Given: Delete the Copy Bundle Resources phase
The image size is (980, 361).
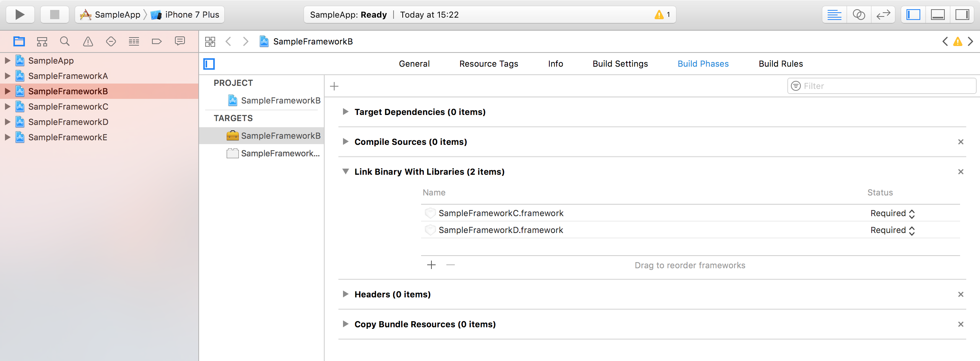Looking at the screenshot, I should pyautogui.click(x=961, y=324).
